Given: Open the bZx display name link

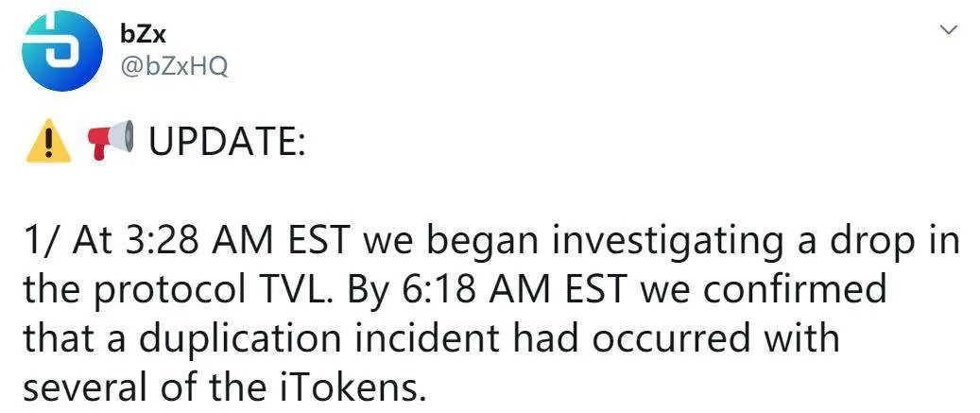Looking at the screenshot, I should pyautogui.click(x=144, y=36).
